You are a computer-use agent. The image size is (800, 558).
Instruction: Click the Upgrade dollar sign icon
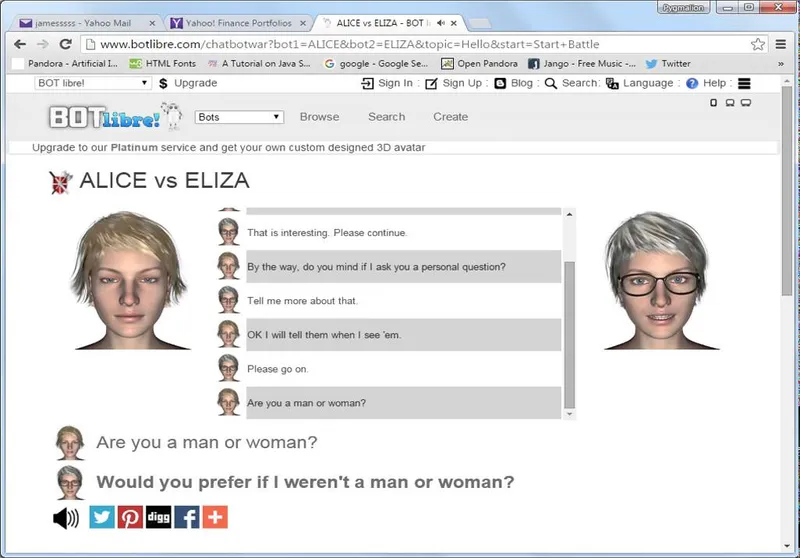[163, 83]
